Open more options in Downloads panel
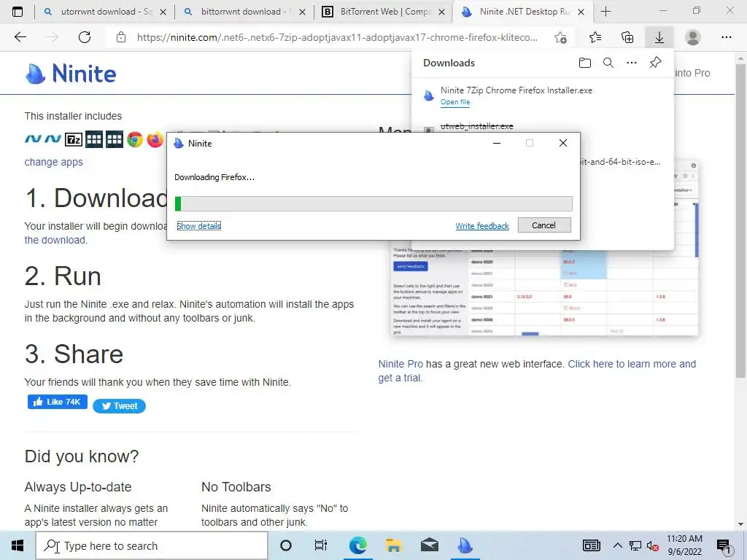Screen dimensions: 747x560 point(632,63)
